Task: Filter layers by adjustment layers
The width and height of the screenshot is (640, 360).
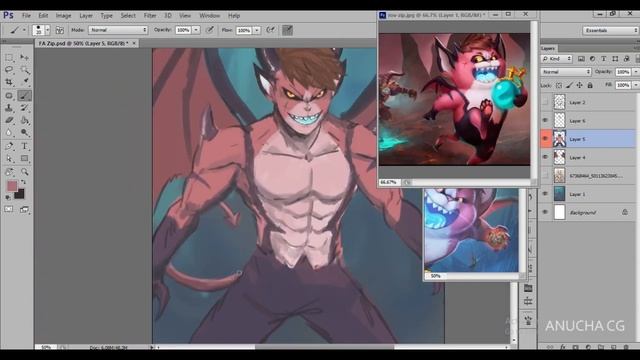Action: (x=592, y=59)
